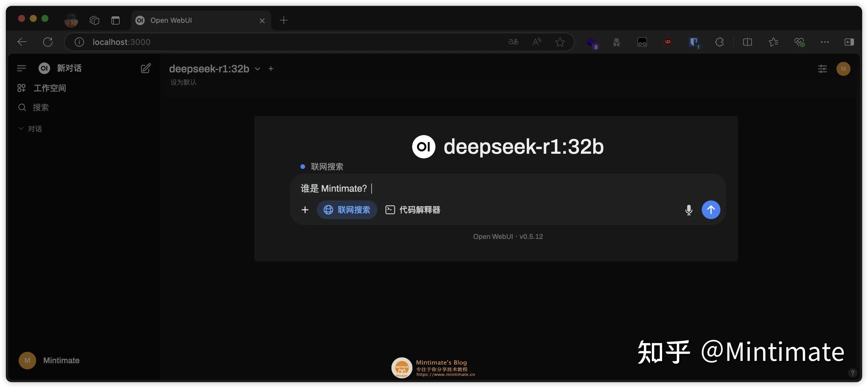This screenshot has width=868, height=388.
Task: Open the browser extensions puzzle menu
Action: [x=720, y=42]
